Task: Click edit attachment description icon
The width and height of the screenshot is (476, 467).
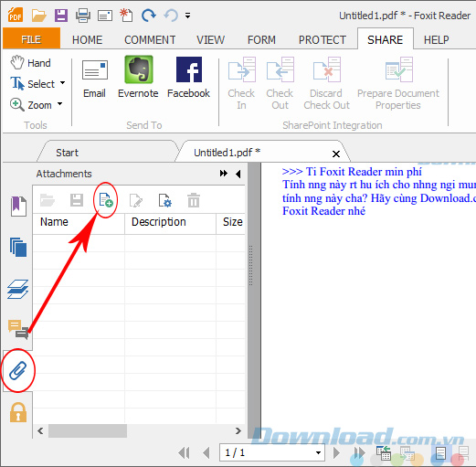Action: coord(135,200)
